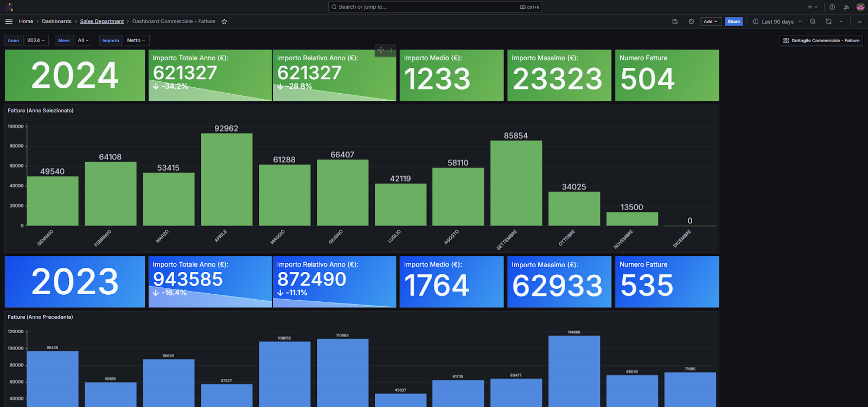This screenshot has height=407, width=868.
Task: Click the green Importo Totale Anno 621327 panel
Action: tap(210, 75)
